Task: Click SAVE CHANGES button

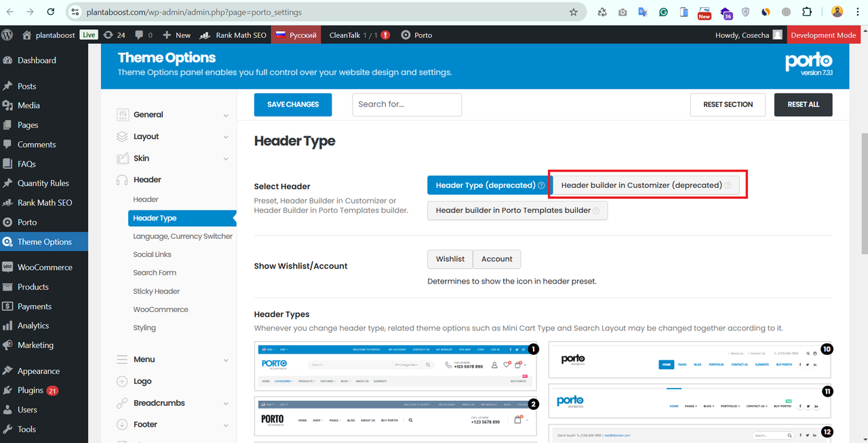Action: (293, 104)
